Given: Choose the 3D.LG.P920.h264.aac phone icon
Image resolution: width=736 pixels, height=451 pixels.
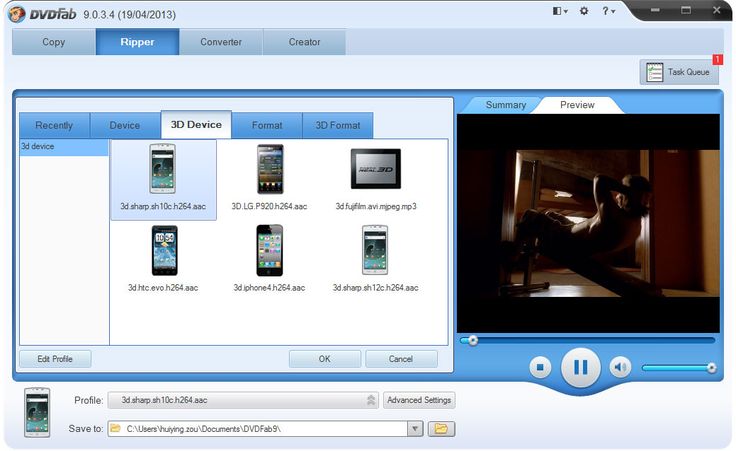Looking at the screenshot, I should pos(270,169).
